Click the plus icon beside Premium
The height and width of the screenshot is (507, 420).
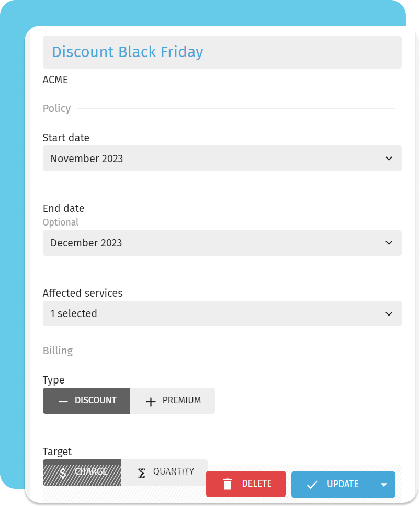151,401
